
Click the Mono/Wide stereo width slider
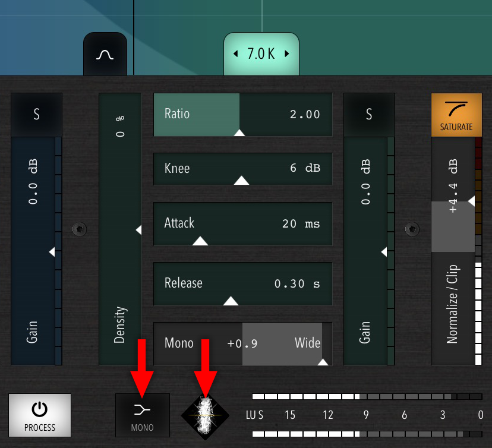coord(242,343)
